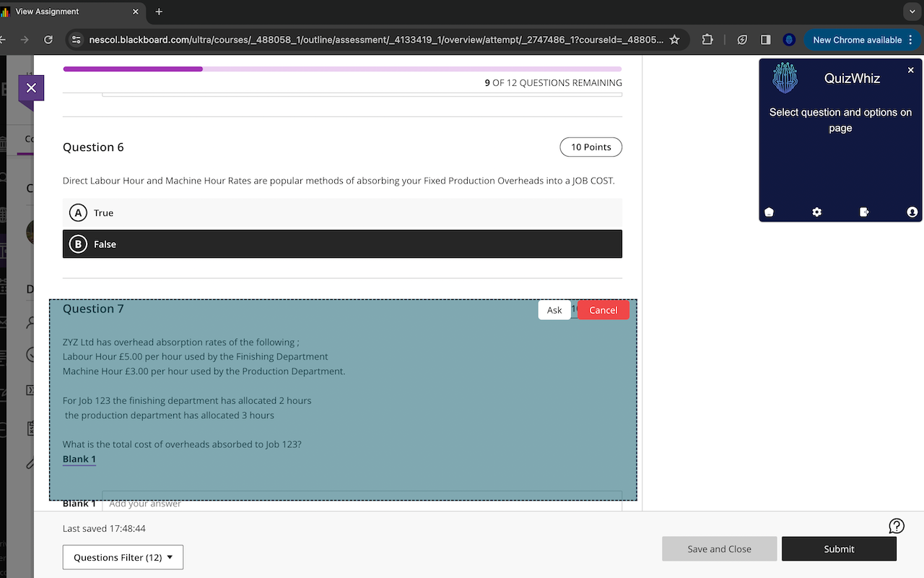Open the Chrome side panel icon
924x578 pixels.
765,40
